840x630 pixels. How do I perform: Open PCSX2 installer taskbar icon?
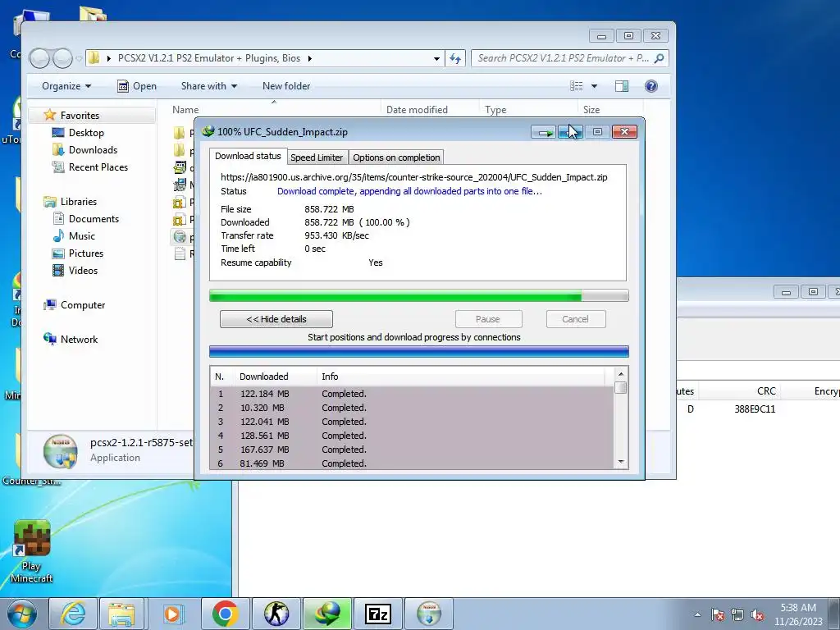point(429,614)
